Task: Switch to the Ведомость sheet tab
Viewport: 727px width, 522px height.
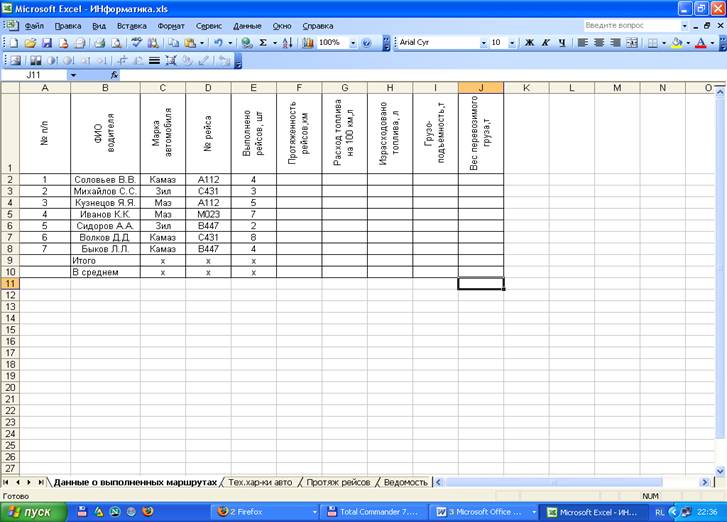Action: click(x=405, y=482)
